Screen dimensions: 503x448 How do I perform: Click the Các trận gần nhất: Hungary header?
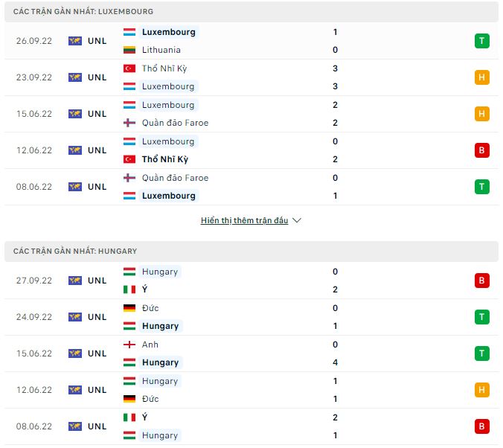pos(75,251)
